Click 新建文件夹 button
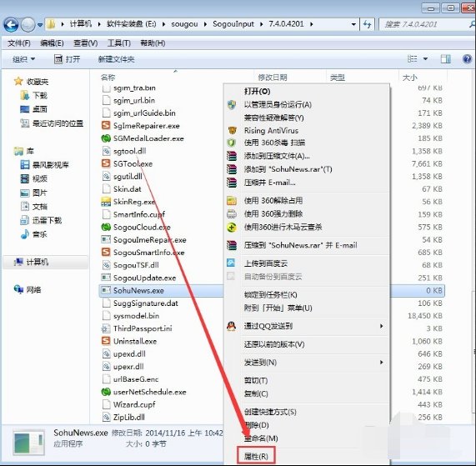Image resolution: width=476 pixels, height=466 pixels. click(116, 59)
